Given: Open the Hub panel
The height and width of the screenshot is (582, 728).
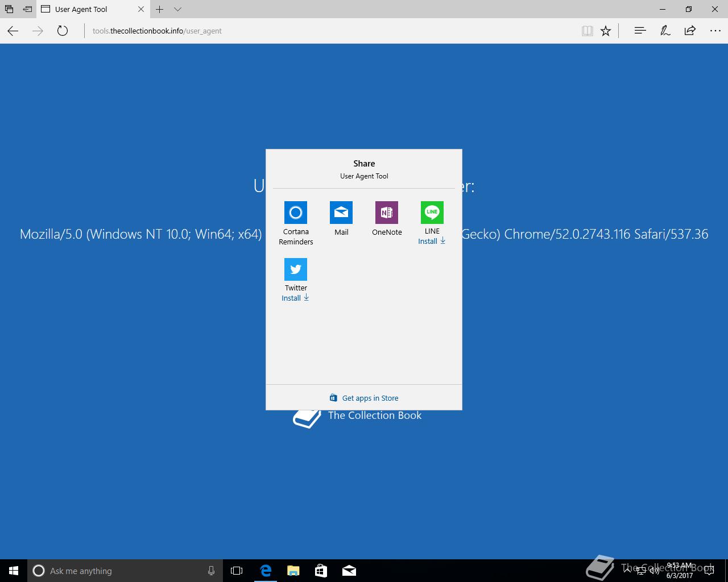Looking at the screenshot, I should tap(640, 31).
